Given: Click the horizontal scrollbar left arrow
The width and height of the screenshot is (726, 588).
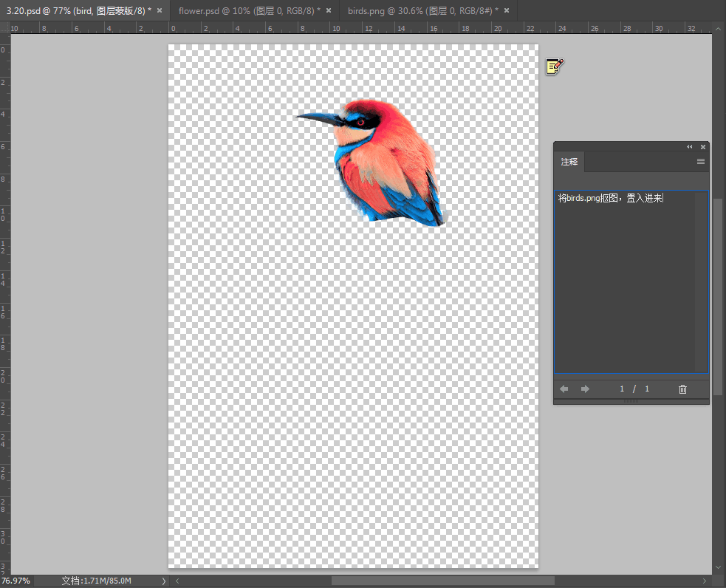Looking at the screenshot, I should point(177,581).
